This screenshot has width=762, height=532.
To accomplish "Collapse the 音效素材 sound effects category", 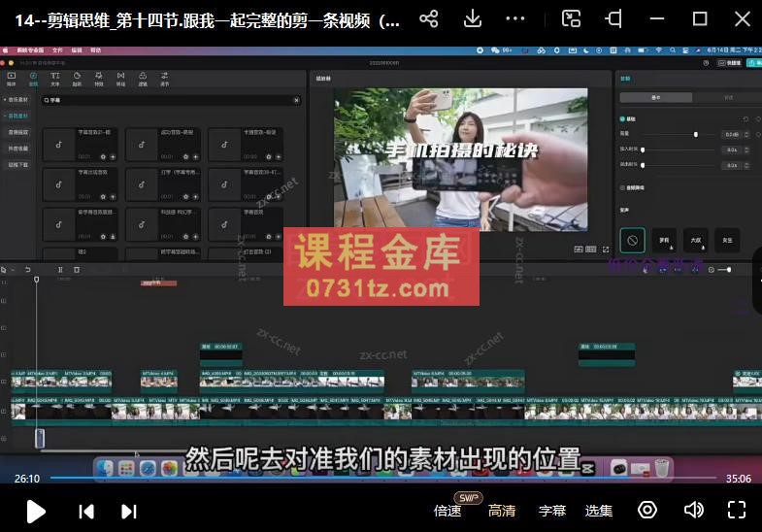I will (17, 116).
